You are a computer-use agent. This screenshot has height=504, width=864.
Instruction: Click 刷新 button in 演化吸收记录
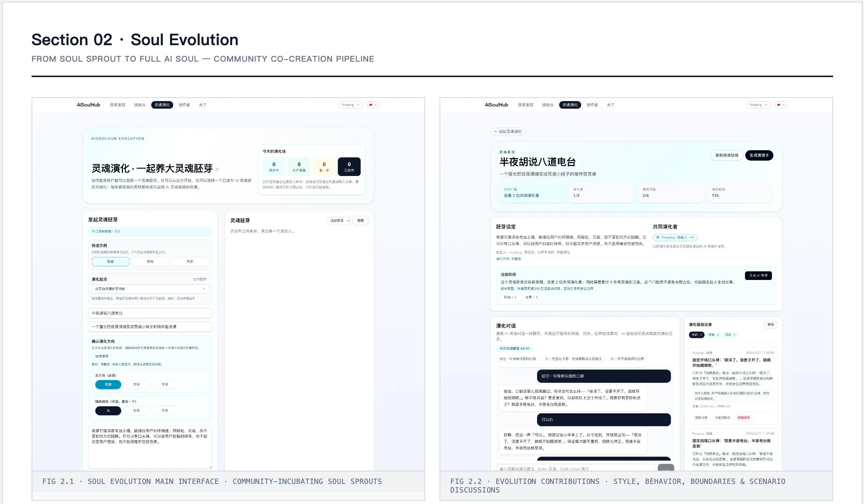771,325
